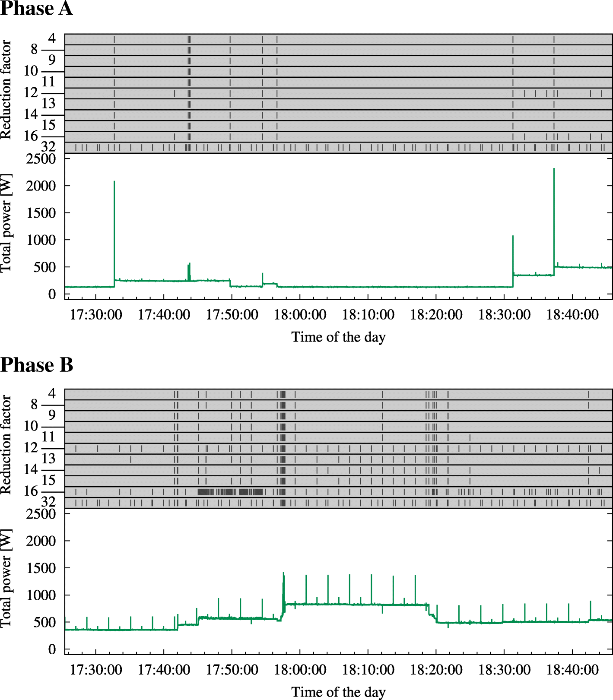Select reduction factor label 10 in Phase A

pos(31,71)
